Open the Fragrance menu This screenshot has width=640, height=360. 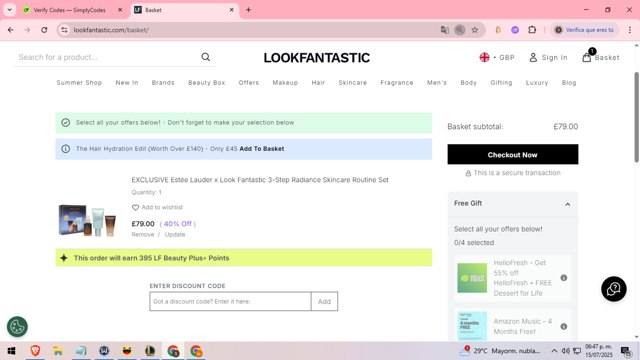pyautogui.click(x=397, y=82)
